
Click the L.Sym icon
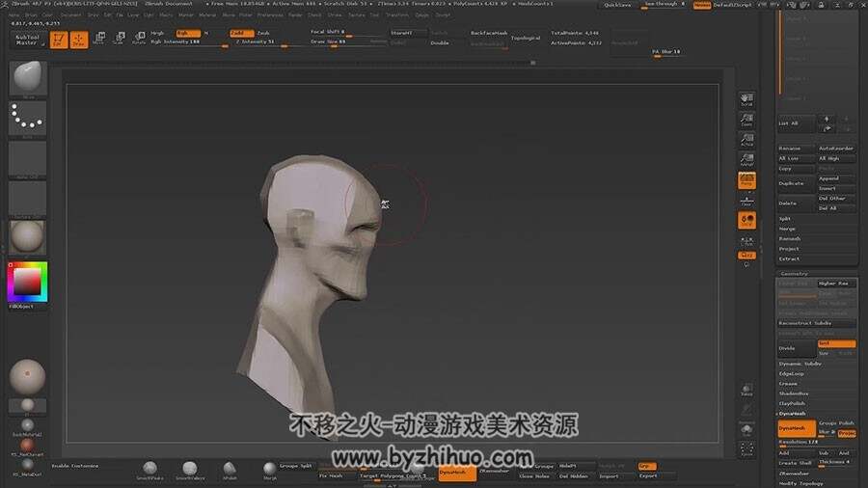tap(746, 241)
